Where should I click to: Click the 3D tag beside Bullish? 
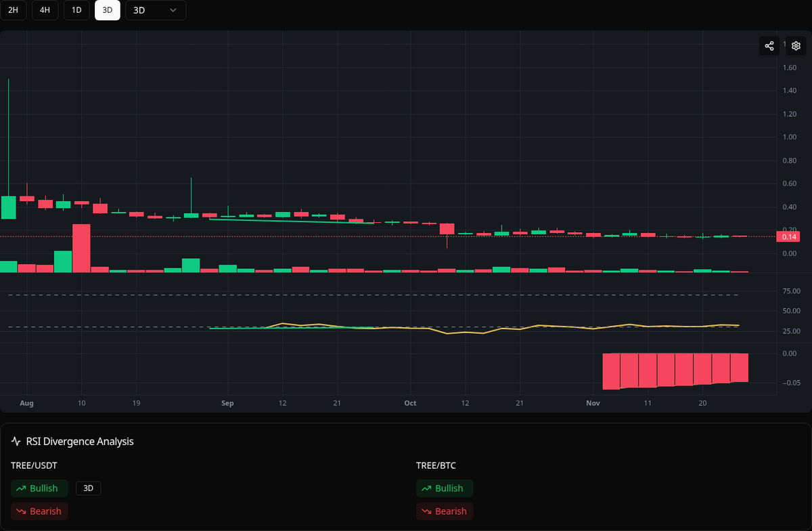pos(88,488)
